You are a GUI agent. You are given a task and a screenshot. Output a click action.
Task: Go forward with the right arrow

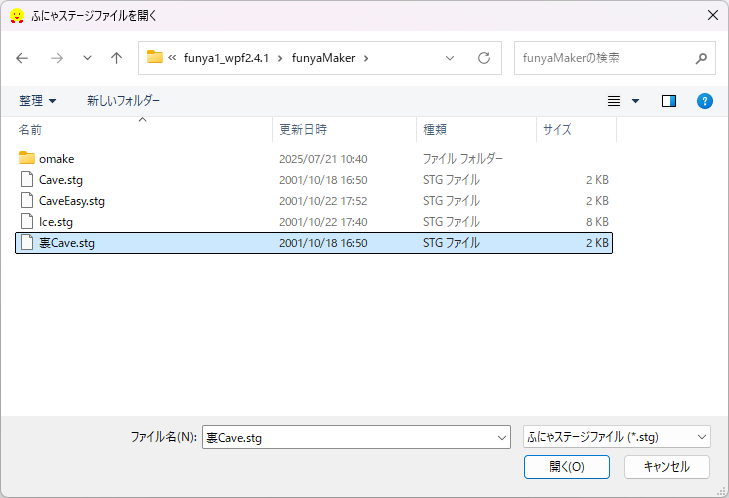[57, 58]
